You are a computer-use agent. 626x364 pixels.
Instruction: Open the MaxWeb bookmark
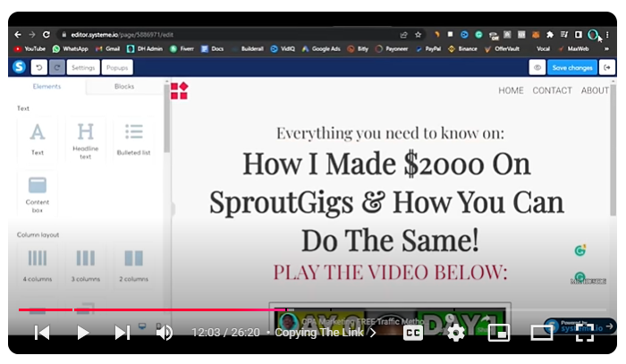click(x=574, y=48)
